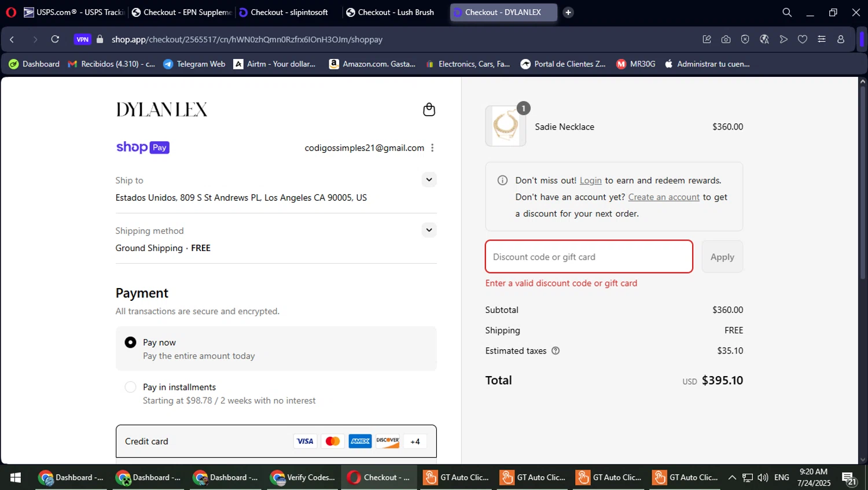Switch to Checkout slipintosoft tab
Image resolution: width=868 pixels, height=490 pixels.
coord(289,12)
